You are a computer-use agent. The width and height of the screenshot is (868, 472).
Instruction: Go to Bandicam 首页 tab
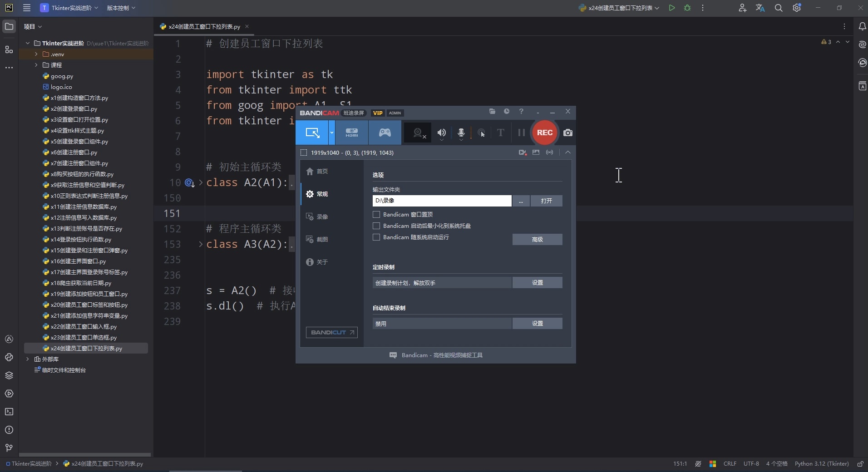pyautogui.click(x=317, y=171)
